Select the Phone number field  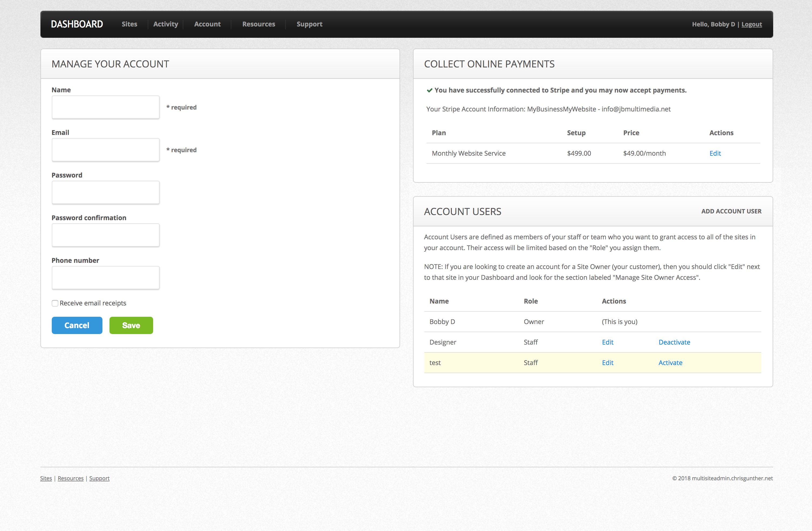[105, 278]
